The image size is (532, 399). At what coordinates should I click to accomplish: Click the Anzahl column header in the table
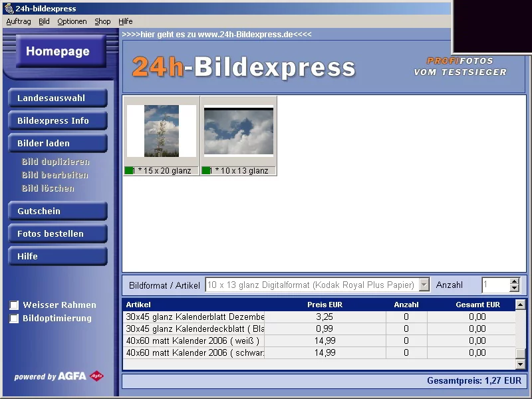pos(406,305)
